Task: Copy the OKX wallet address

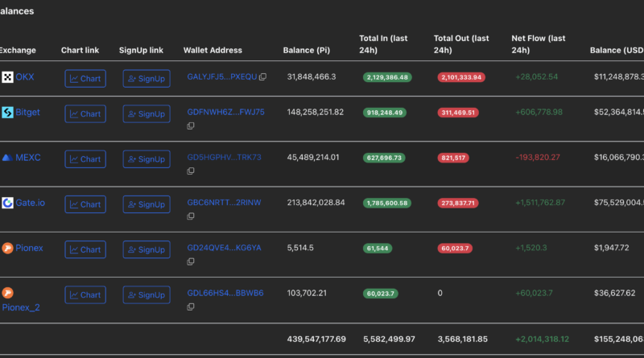Action: coord(263,77)
